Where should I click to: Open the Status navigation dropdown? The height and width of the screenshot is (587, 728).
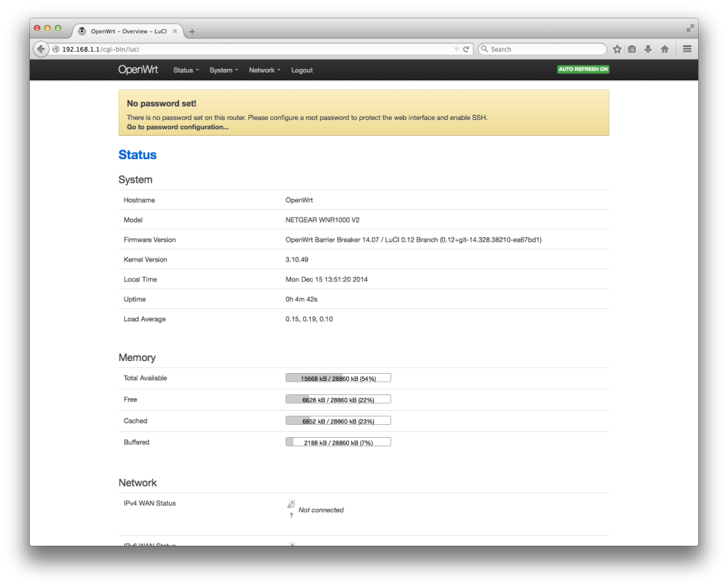click(x=185, y=70)
